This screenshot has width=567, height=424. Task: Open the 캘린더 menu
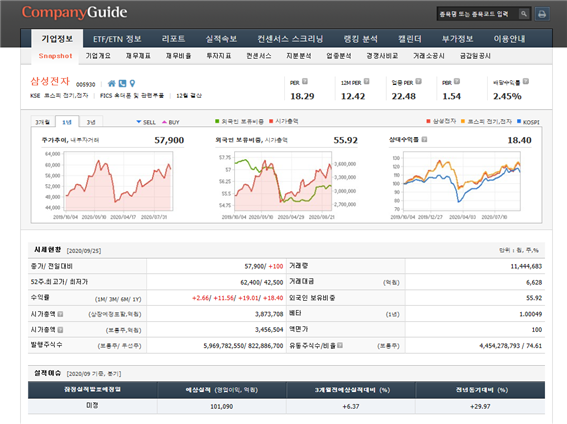[410, 39]
